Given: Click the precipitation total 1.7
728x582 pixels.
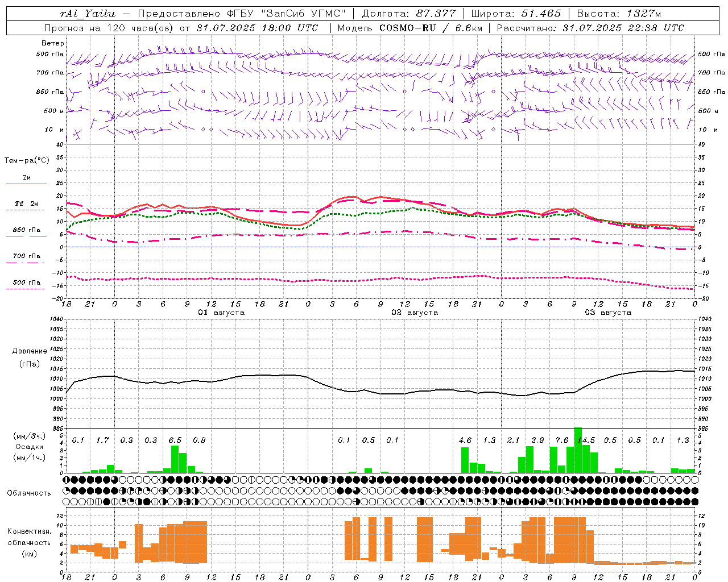Looking at the screenshot, I should (x=102, y=440).
